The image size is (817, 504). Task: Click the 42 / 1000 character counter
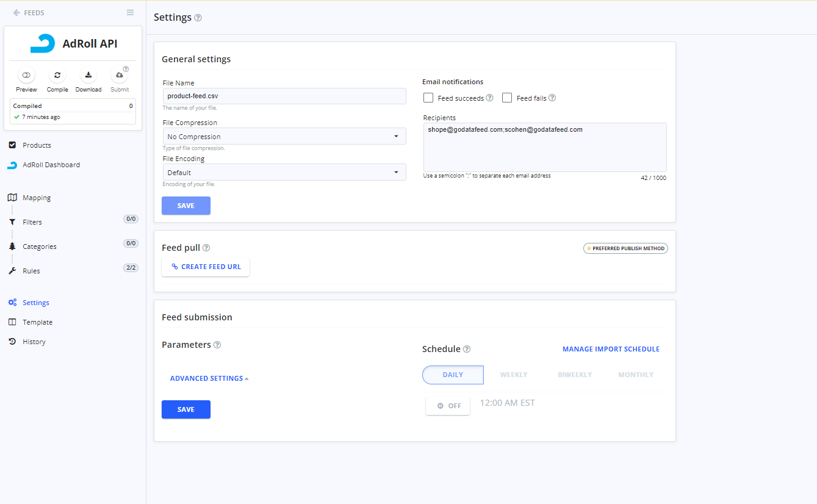(653, 178)
